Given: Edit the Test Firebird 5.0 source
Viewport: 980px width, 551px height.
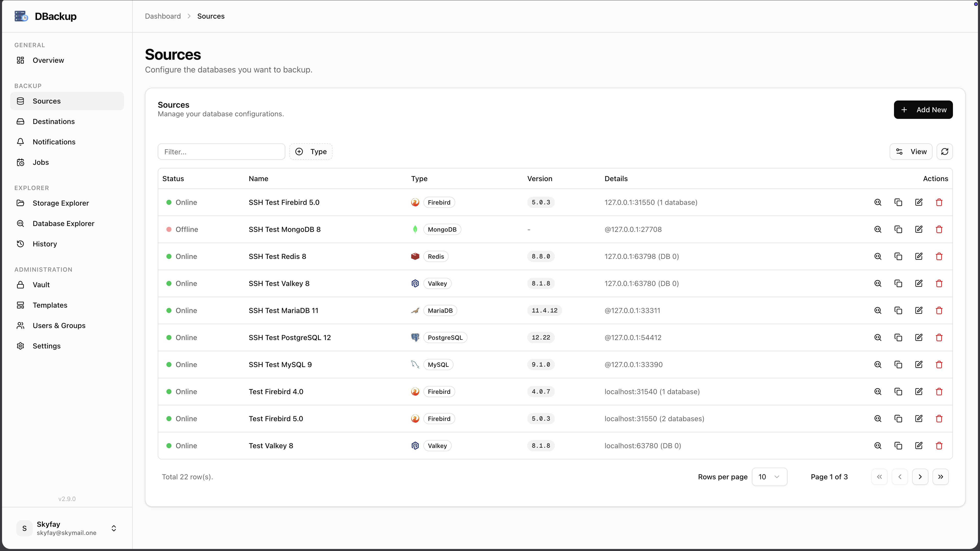Looking at the screenshot, I should (919, 418).
